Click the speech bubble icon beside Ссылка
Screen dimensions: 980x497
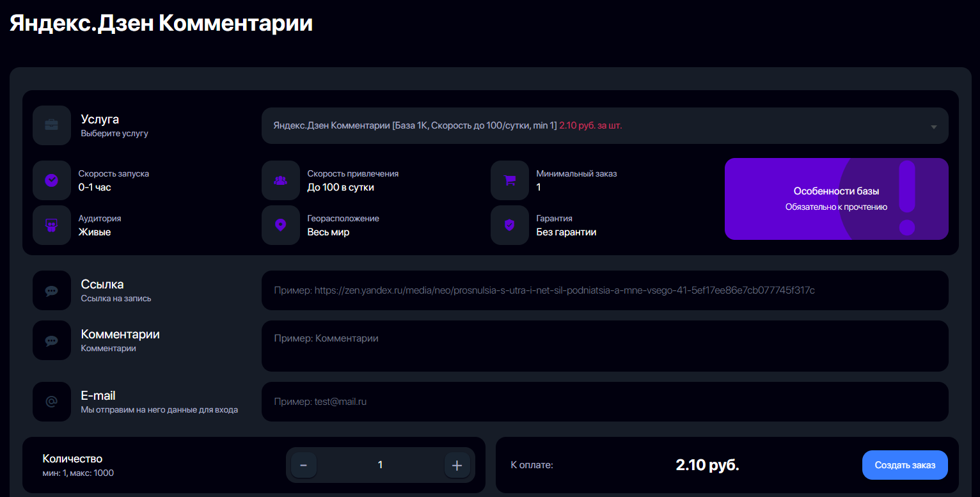pyautogui.click(x=52, y=290)
